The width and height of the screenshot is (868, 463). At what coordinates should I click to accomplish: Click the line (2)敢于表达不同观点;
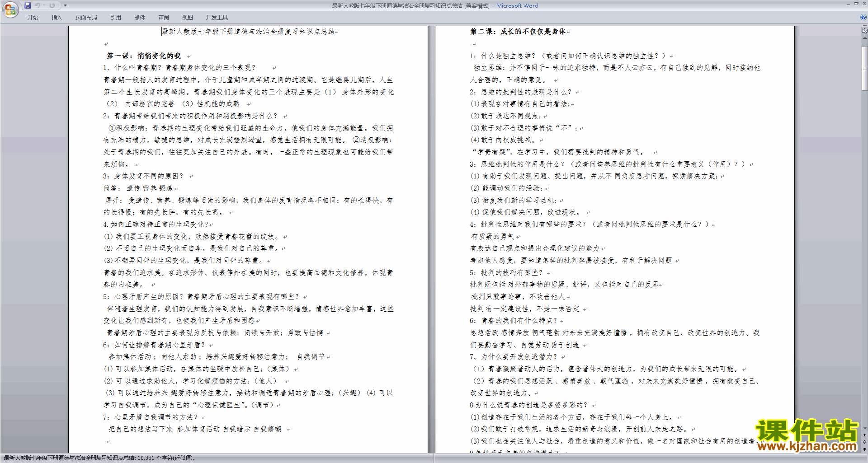pos(506,116)
